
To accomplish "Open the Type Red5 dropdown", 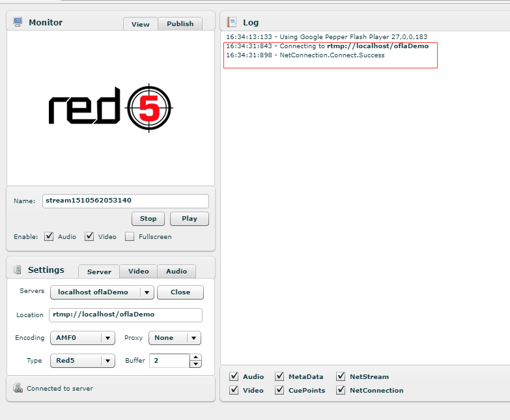I will pos(83,361).
